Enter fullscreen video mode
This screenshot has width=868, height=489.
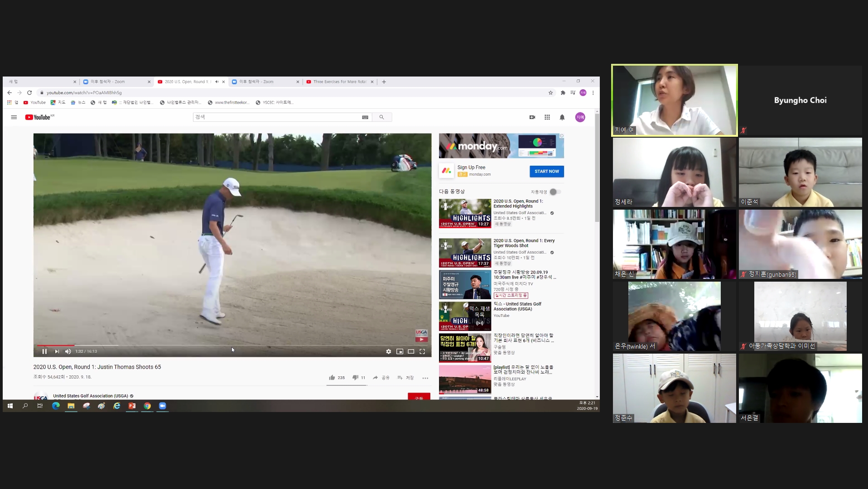422,351
